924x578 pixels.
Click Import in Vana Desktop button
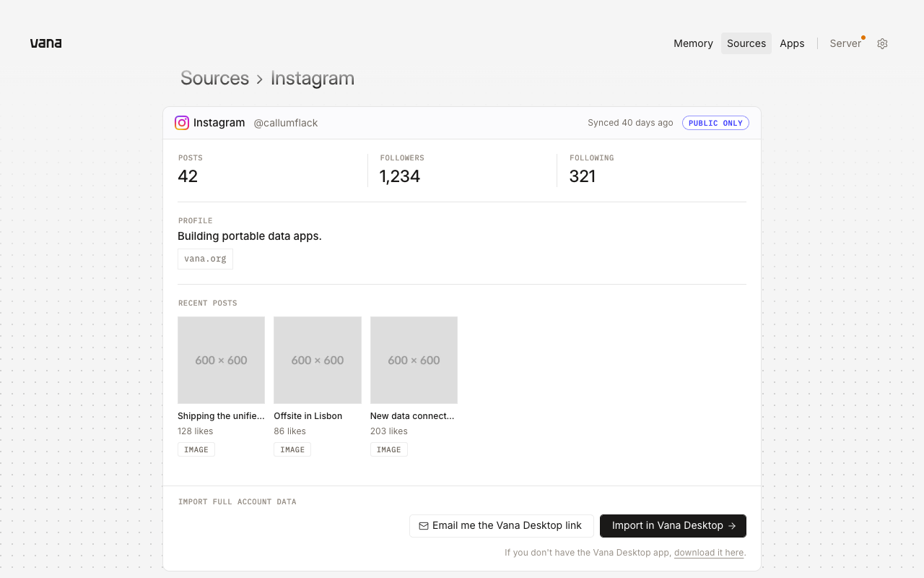673,526
